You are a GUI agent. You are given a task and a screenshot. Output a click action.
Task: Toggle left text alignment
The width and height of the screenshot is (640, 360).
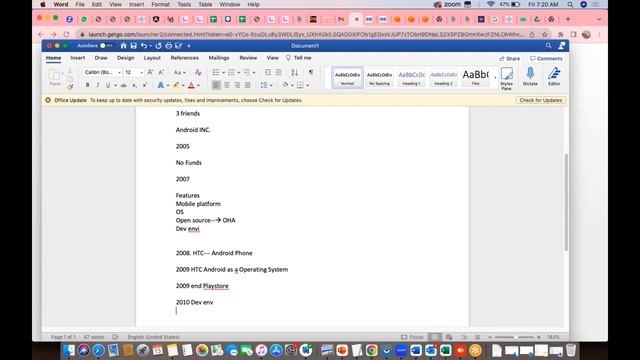(x=216, y=85)
